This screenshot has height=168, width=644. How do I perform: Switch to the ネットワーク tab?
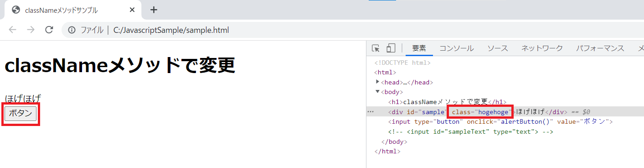coord(542,48)
